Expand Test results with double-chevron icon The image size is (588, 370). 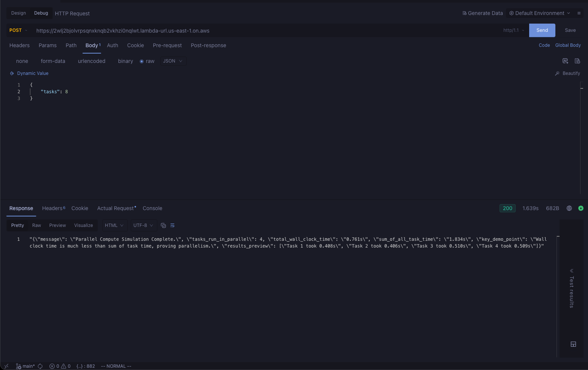tap(572, 271)
